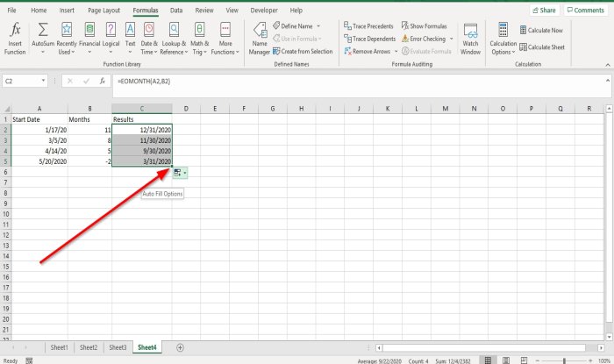Open Lookup & Reference functions menu

(x=174, y=39)
